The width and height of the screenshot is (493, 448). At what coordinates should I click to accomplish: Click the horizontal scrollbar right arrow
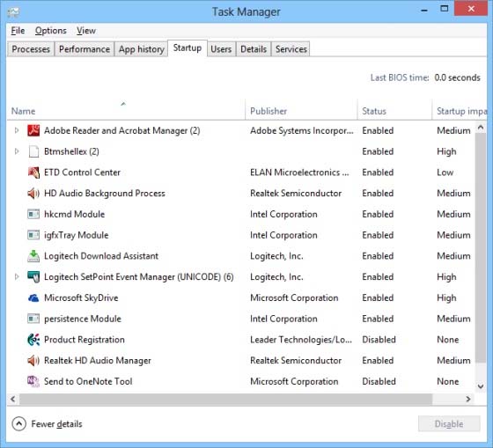coord(468,399)
